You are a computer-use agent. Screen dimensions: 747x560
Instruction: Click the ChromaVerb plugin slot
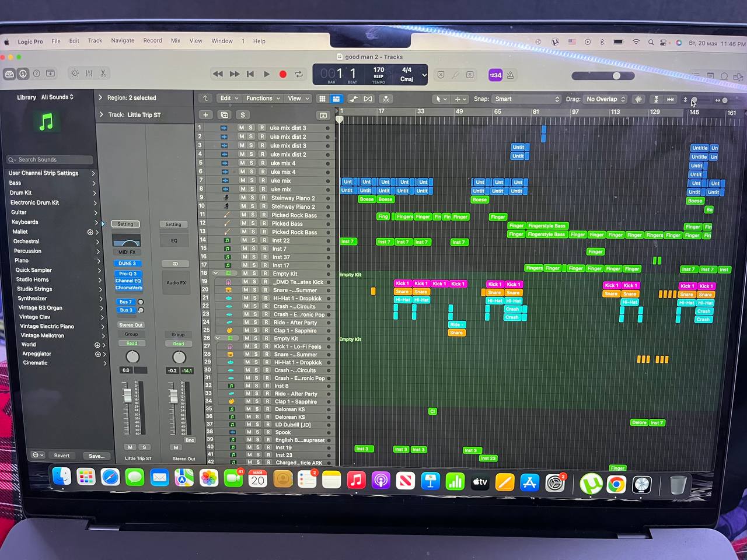point(128,288)
